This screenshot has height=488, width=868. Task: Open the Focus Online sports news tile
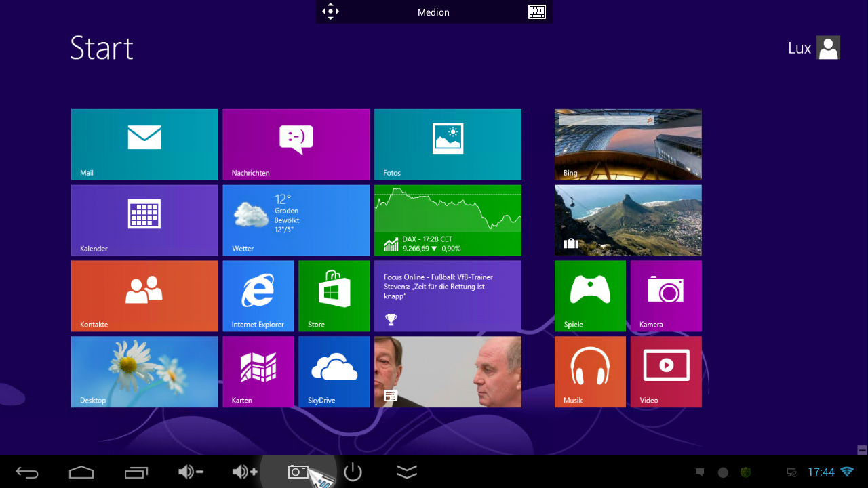click(448, 296)
